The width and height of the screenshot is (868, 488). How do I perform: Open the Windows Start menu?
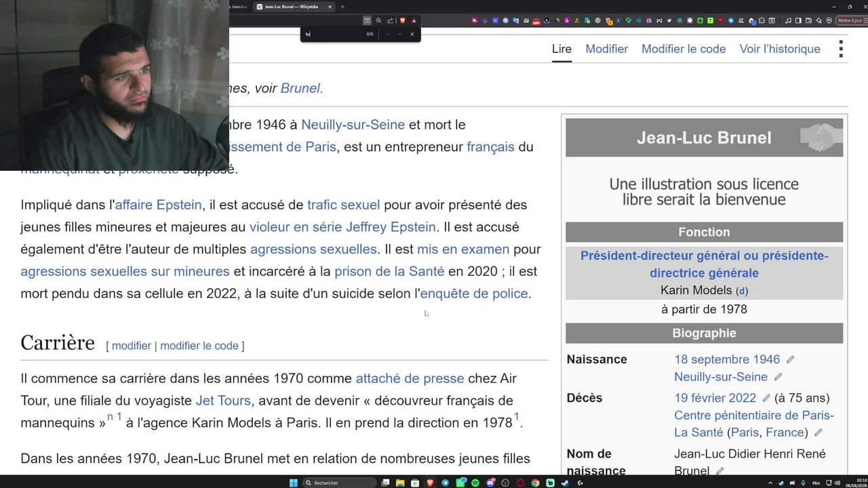click(294, 483)
